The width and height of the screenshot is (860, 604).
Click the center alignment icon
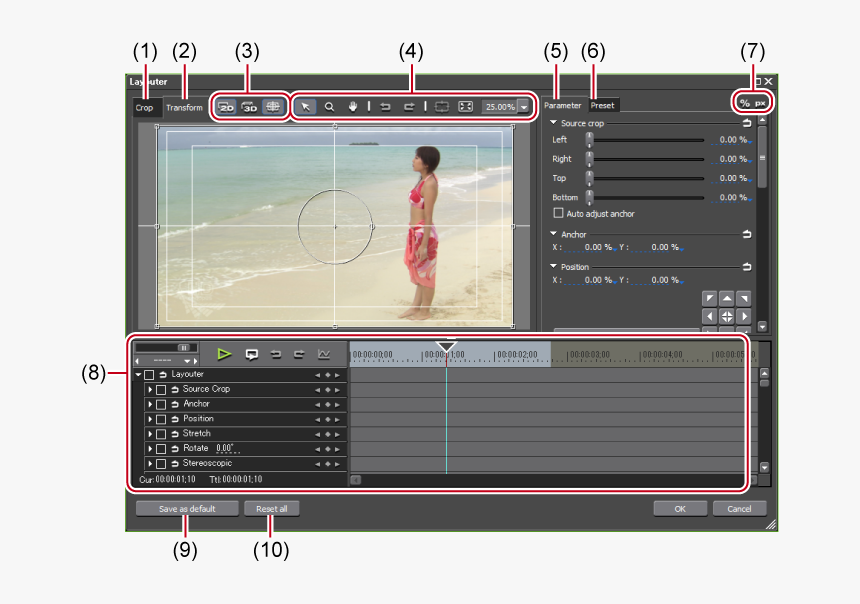coord(442,106)
